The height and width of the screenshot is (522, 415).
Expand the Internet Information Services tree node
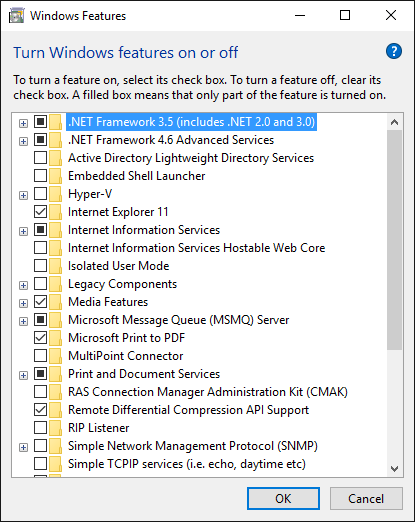(23, 231)
